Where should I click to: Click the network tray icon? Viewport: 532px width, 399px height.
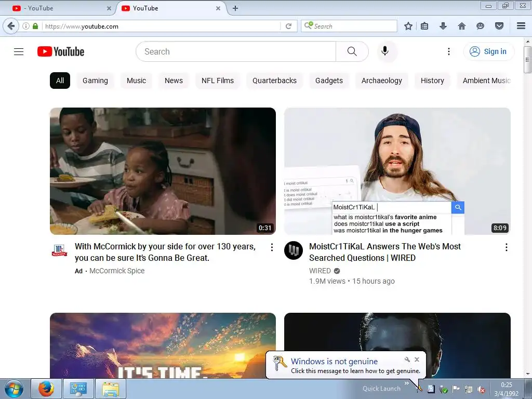469,389
